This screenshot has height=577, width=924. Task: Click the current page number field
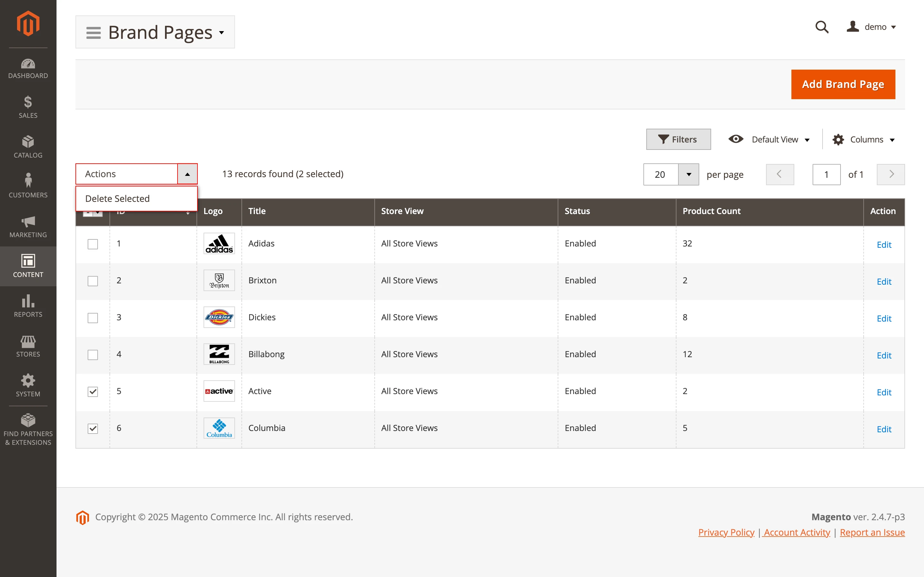pos(826,174)
